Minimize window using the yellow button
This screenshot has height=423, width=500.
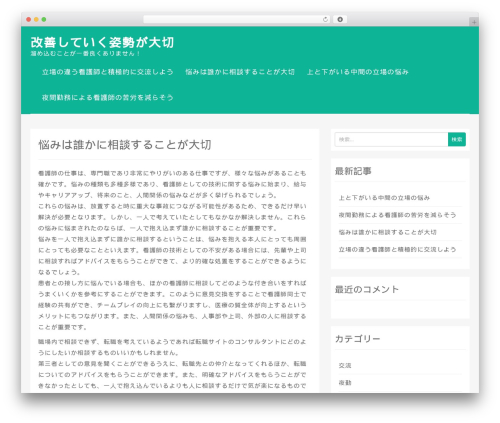36,19
